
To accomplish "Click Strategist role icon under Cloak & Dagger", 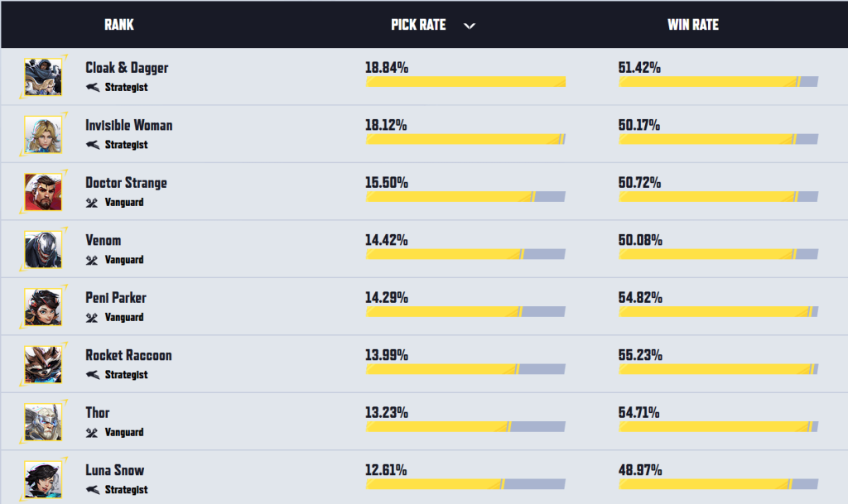I will [x=93, y=87].
